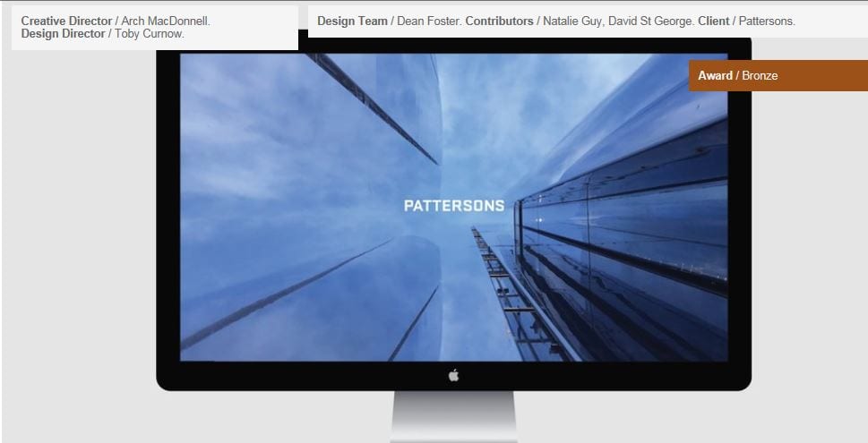
Task: Click the Client credit, Pattersons
Action: 746,21
